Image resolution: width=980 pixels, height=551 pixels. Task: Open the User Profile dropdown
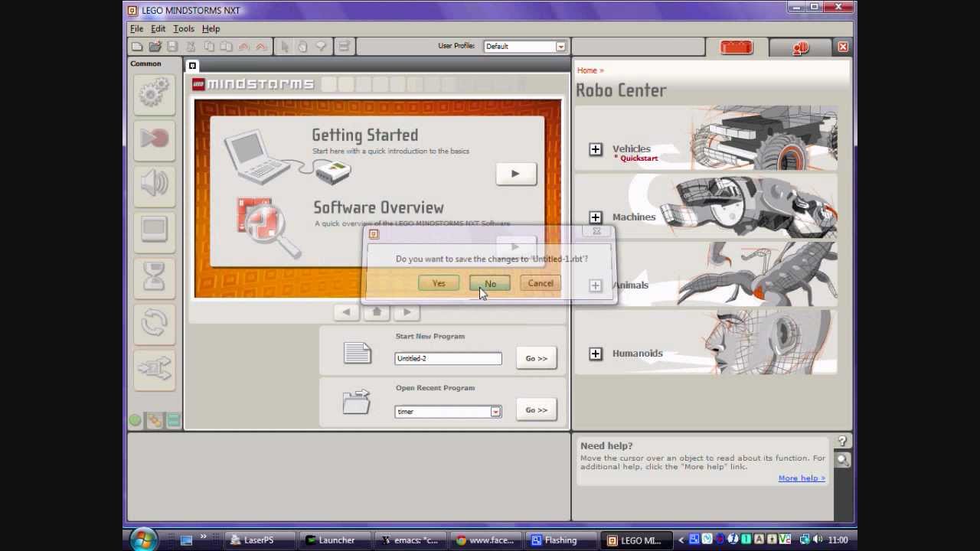coord(560,47)
